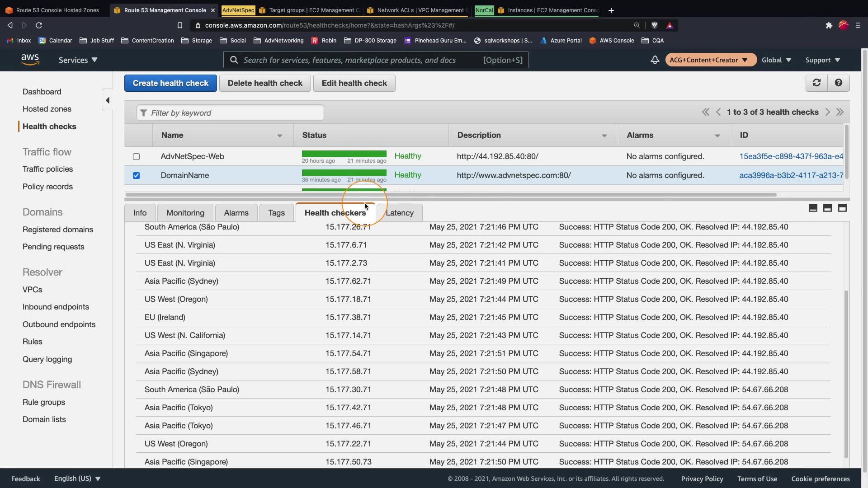Open Hosted zones in sidebar
Image resolution: width=868 pixels, height=488 pixels.
click(x=47, y=109)
